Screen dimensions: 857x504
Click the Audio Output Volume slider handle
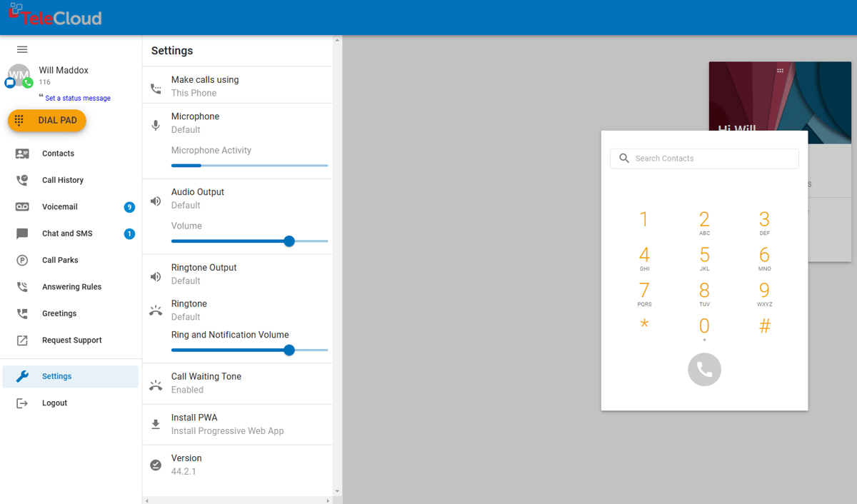289,241
